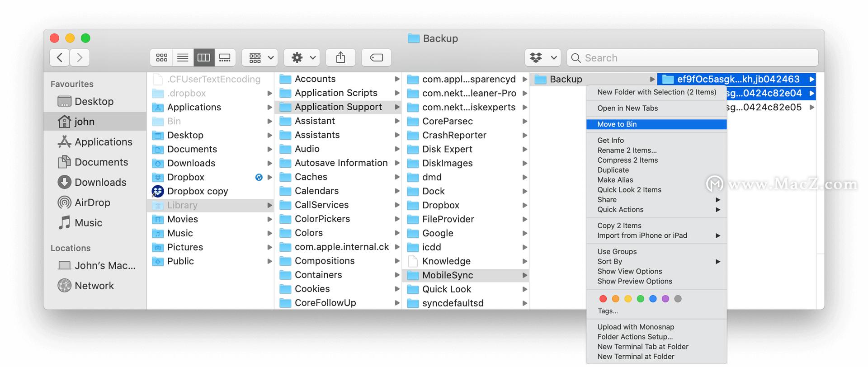Click the Edit Tags toolbar button
The height and width of the screenshot is (367, 868).
tap(377, 57)
